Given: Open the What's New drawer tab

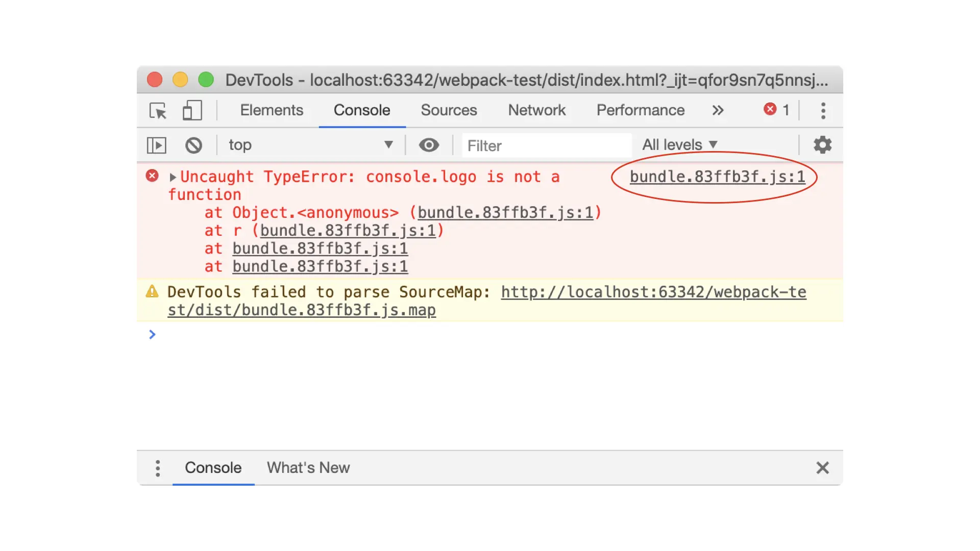Looking at the screenshot, I should click(x=308, y=468).
